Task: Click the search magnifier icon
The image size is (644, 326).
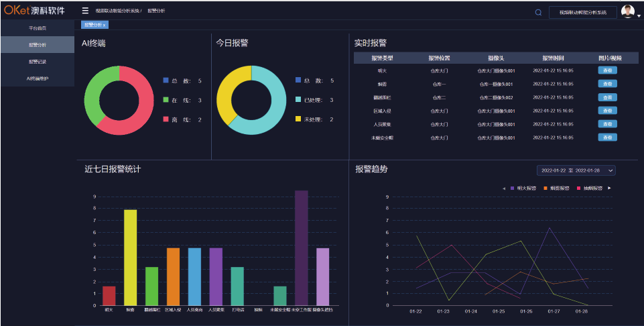Action: pyautogui.click(x=538, y=12)
